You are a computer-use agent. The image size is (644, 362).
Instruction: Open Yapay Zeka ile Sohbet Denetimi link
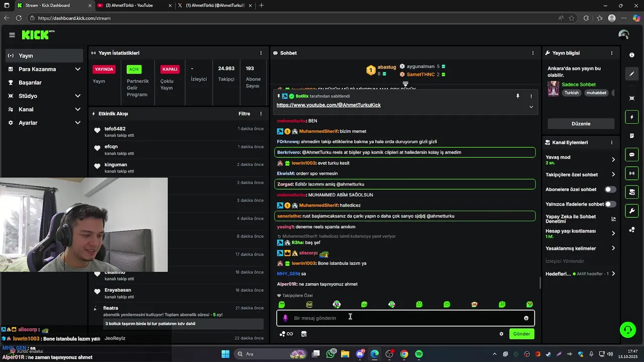(581, 219)
